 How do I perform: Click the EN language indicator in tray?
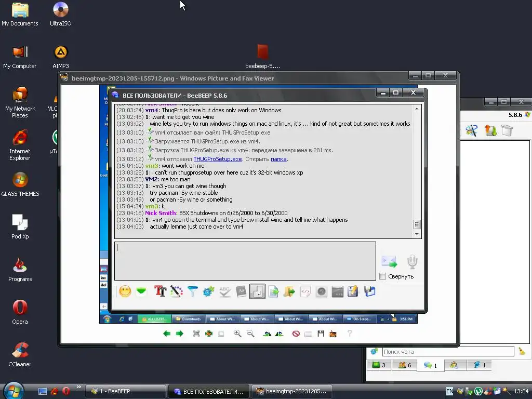point(449,391)
